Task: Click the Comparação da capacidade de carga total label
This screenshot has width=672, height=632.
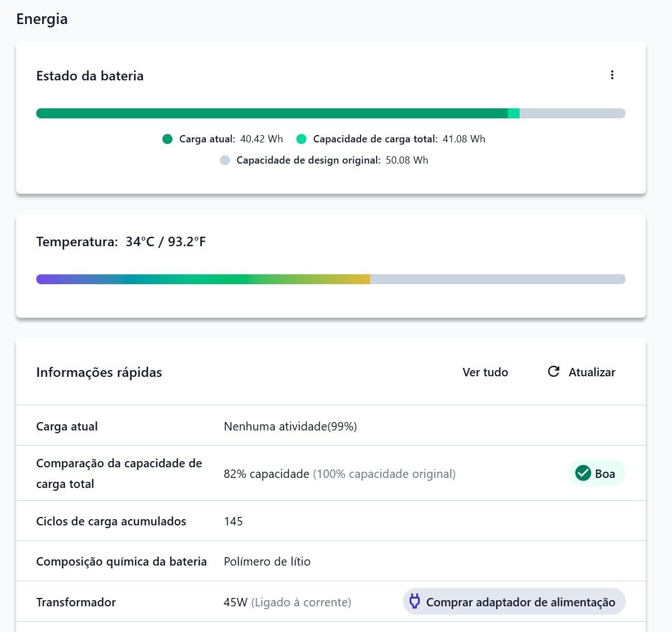Action: (x=119, y=473)
